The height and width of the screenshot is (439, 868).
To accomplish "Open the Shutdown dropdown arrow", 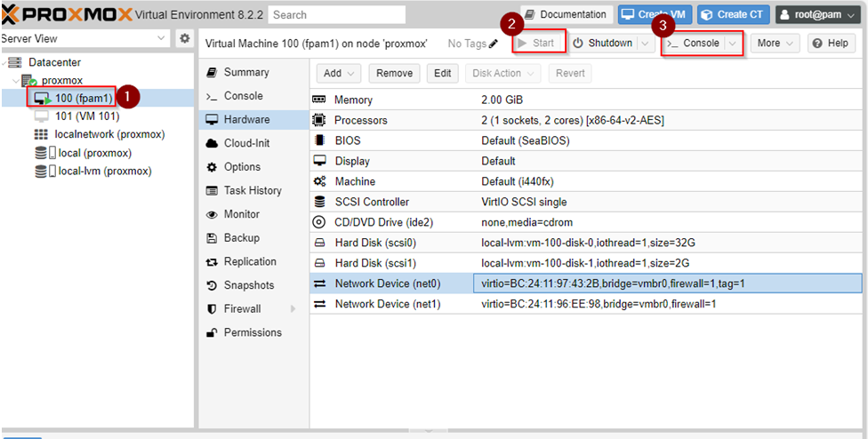I will click(645, 44).
